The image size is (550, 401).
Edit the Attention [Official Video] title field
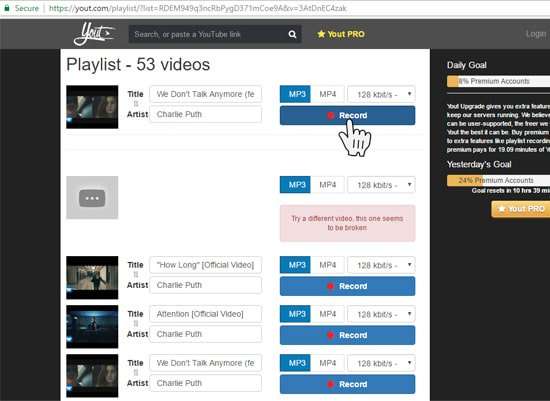(x=206, y=314)
